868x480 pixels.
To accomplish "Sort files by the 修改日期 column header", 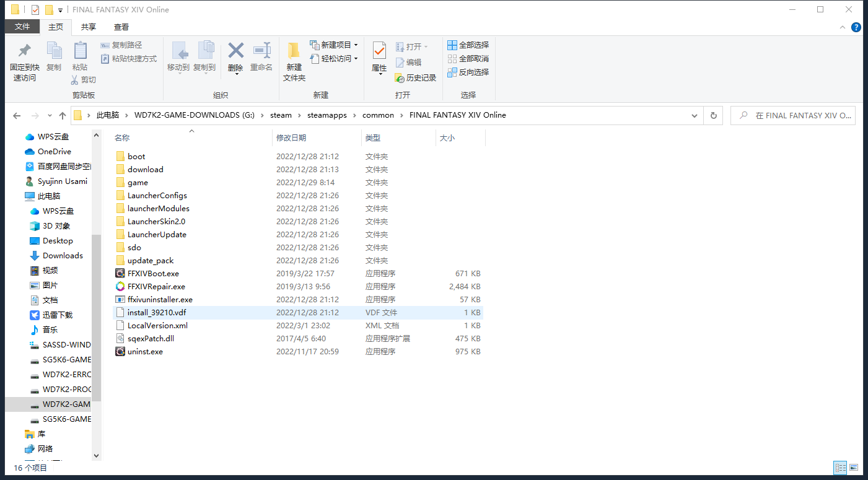I will 317,138.
